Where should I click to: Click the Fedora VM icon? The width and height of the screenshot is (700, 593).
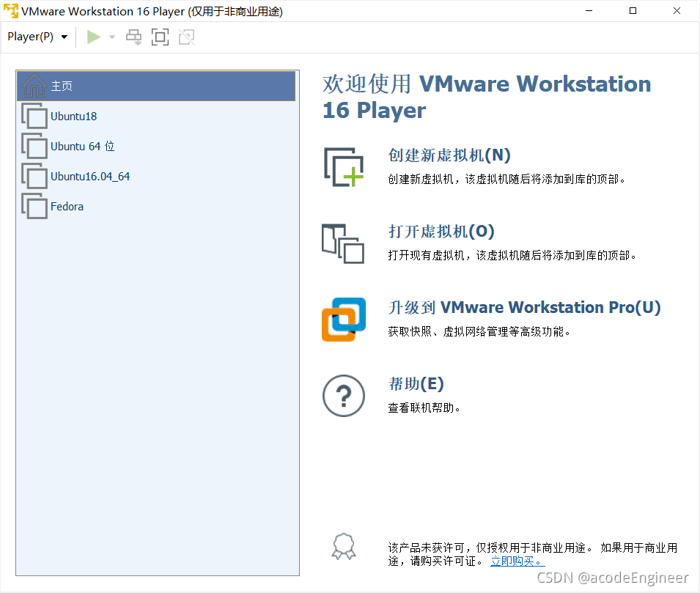[34, 207]
